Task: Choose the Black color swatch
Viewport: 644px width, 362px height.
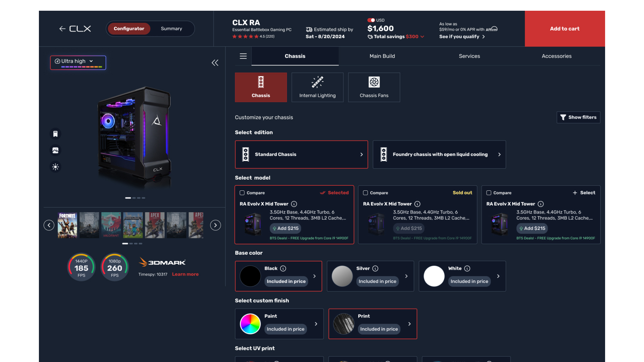Action: [x=250, y=276]
